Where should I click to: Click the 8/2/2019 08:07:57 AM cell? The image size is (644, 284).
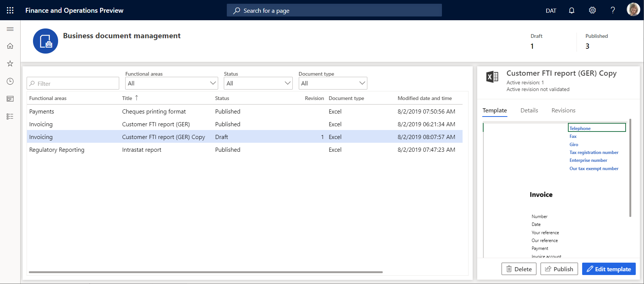click(x=426, y=137)
